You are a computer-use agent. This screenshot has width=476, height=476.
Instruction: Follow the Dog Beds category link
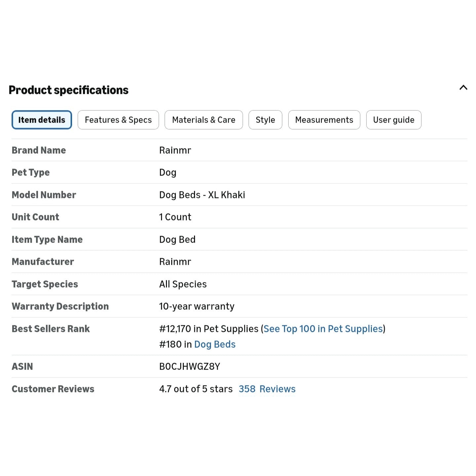215,344
